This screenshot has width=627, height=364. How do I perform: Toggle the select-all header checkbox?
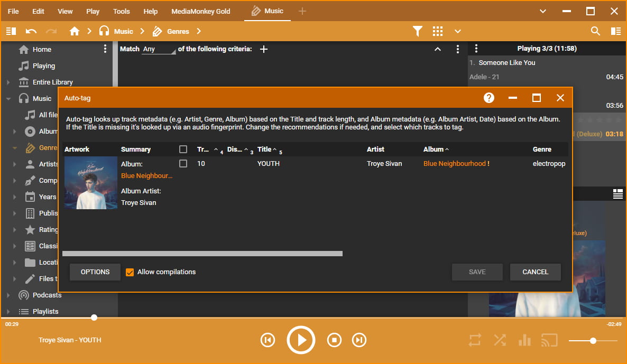pos(183,149)
